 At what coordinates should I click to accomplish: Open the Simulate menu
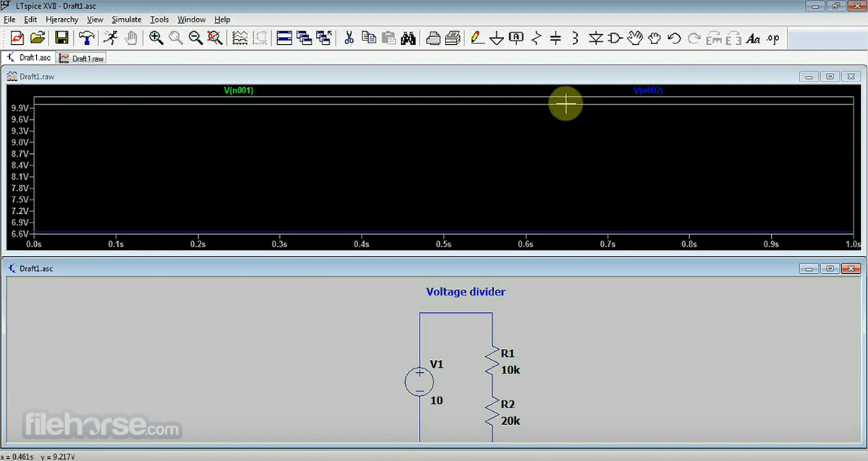click(127, 20)
